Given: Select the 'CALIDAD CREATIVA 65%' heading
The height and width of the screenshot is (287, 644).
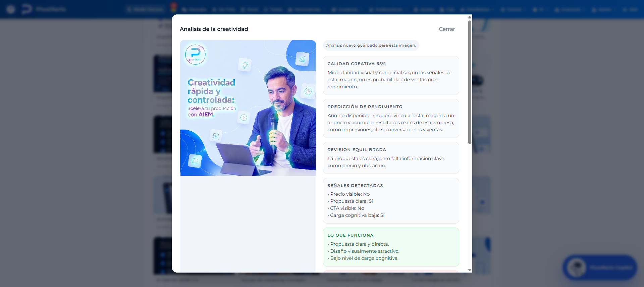Looking at the screenshot, I should [x=357, y=64].
